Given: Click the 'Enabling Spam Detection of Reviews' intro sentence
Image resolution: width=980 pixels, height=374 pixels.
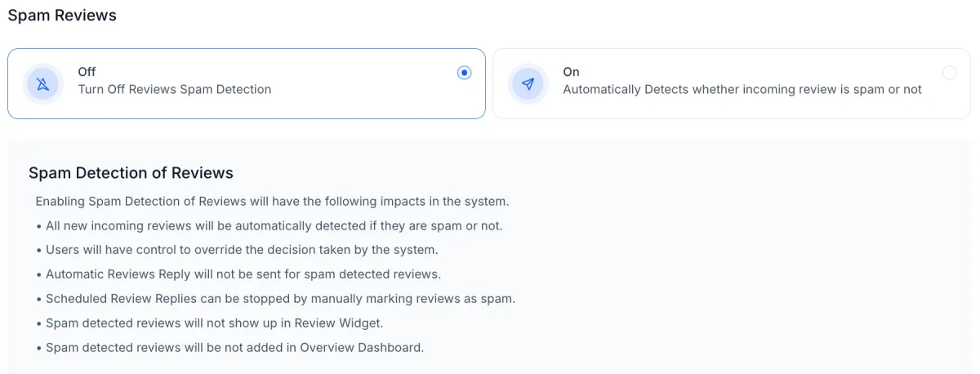Looking at the screenshot, I should pos(272,201).
